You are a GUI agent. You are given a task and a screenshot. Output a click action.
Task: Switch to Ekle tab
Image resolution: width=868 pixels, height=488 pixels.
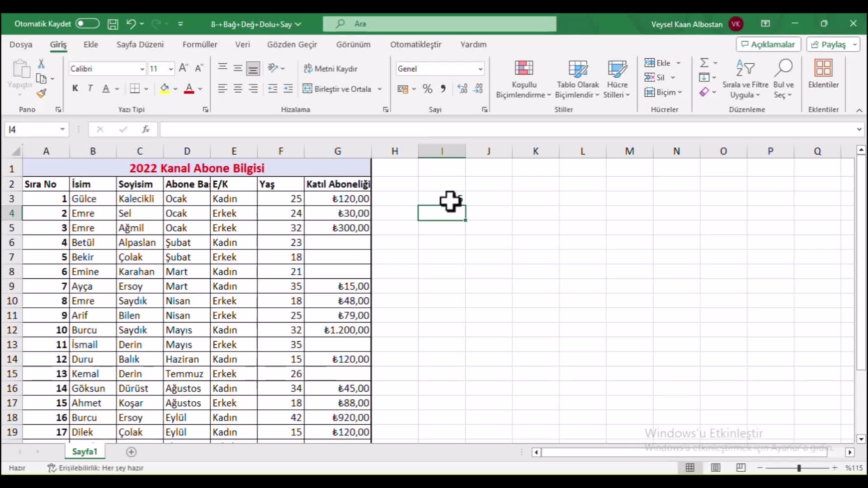90,44
